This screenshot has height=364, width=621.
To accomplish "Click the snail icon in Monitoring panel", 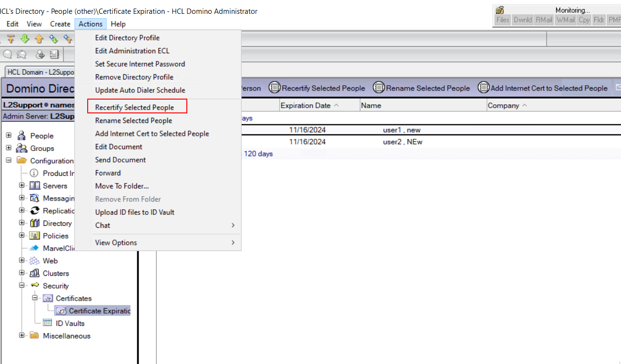I will (500, 10).
